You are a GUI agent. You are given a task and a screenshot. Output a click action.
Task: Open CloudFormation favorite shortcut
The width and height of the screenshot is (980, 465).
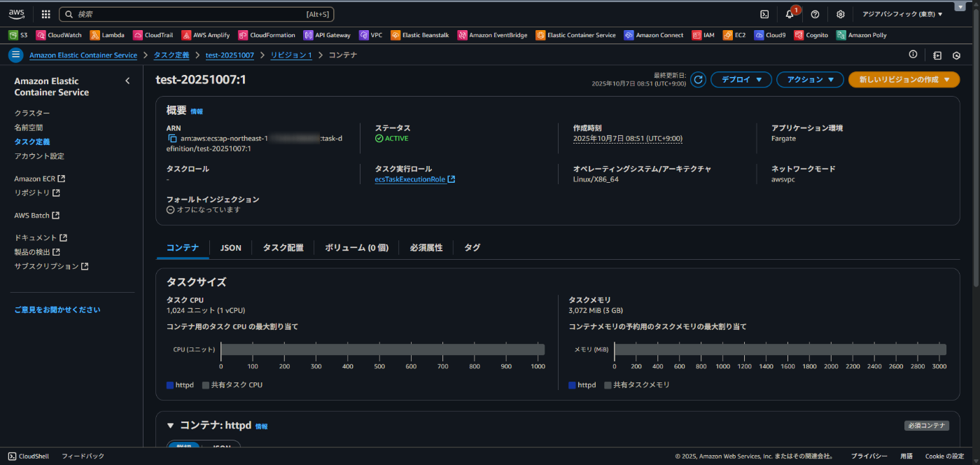[x=267, y=35]
